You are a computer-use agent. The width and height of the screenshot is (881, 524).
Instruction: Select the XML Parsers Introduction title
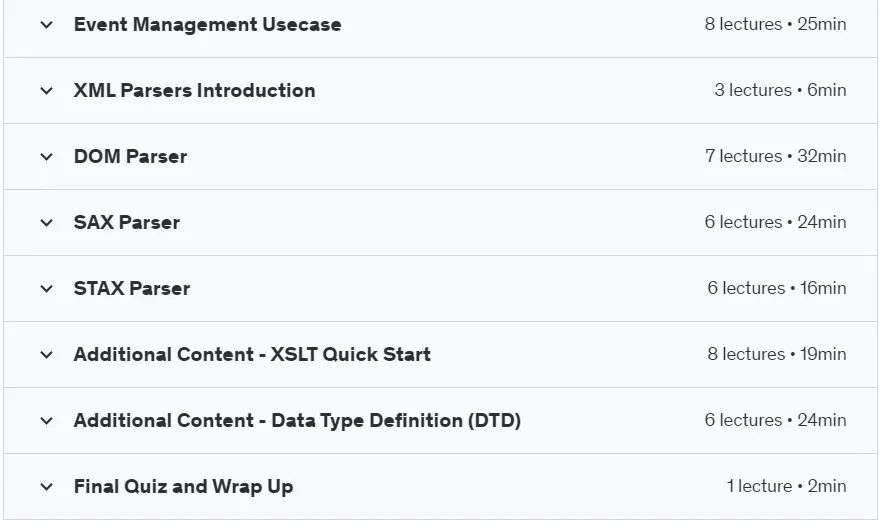194,90
